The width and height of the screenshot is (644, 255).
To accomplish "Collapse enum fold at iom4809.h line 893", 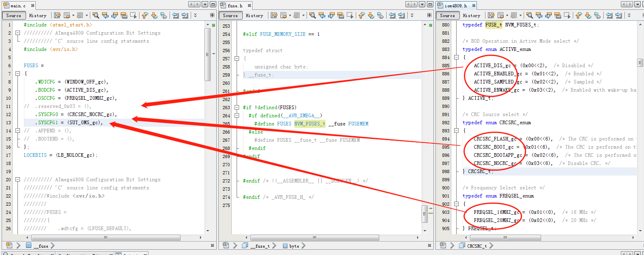I will click(456, 131).
